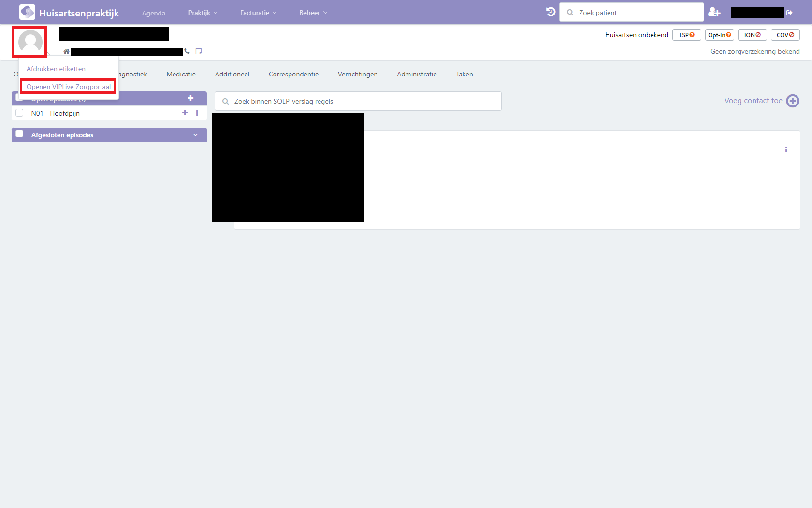The width and height of the screenshot is (812, 508).
Task: Switch to the Verrichtingen tab
Action: [358, 74]
